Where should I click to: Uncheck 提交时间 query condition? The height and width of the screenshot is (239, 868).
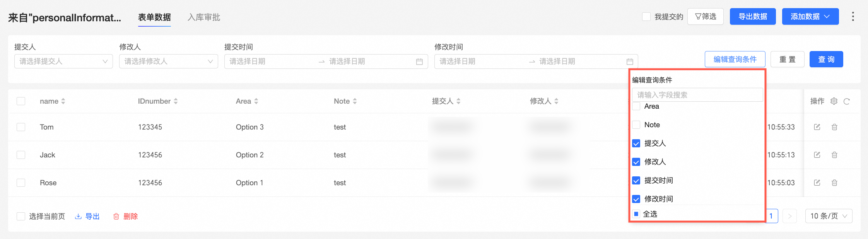tap(636, 181)
